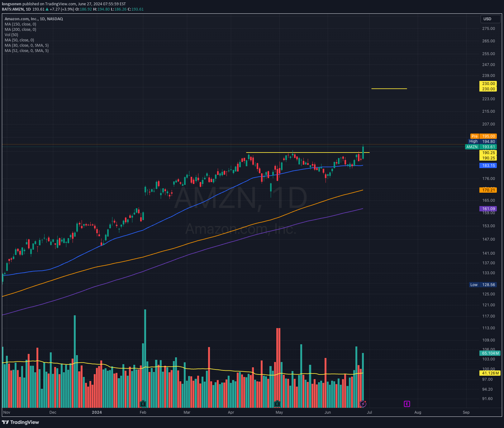Click the 141.00 price scale value

click(x=488, y=253)
